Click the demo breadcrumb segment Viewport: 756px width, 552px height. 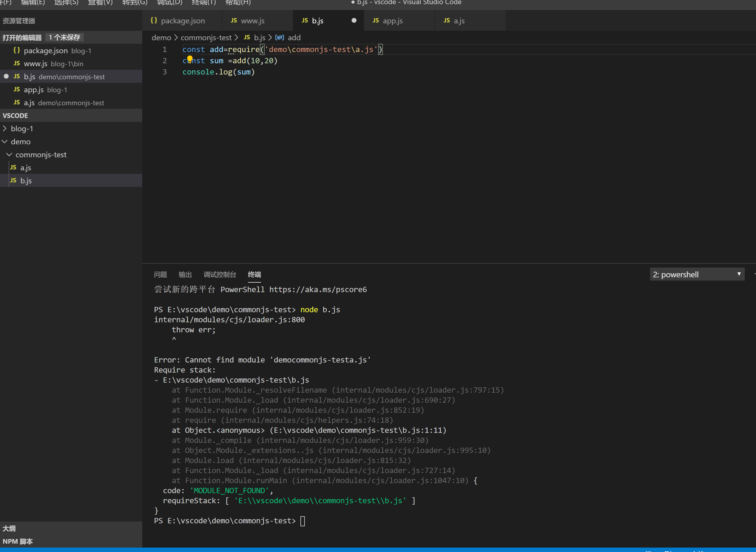click(161, 38)
